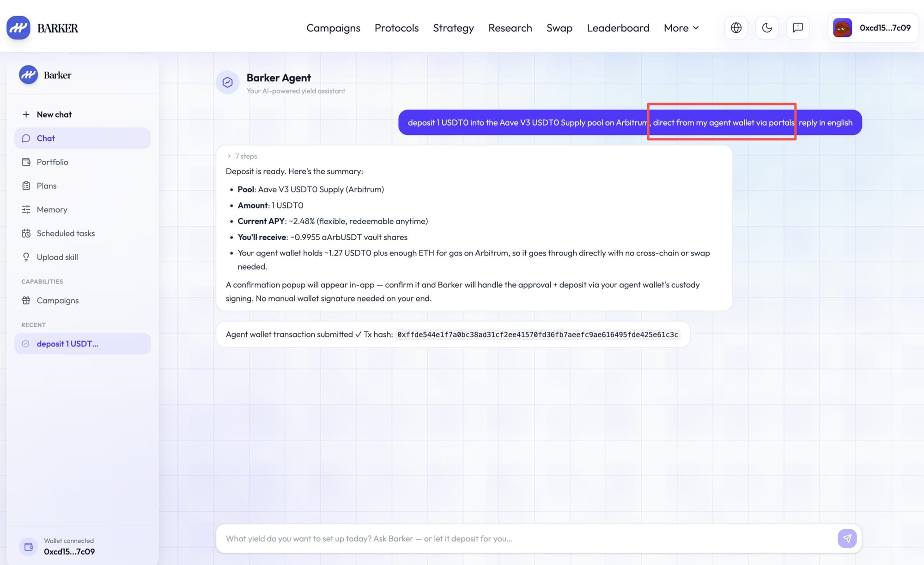Go to the Swap page

click(x=559, y=28)
